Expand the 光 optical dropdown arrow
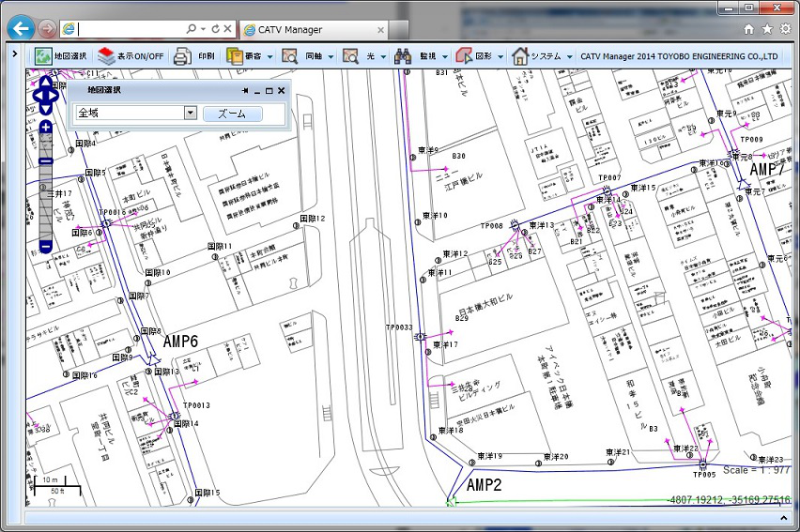800x532 pixels. tap(384, 56)
